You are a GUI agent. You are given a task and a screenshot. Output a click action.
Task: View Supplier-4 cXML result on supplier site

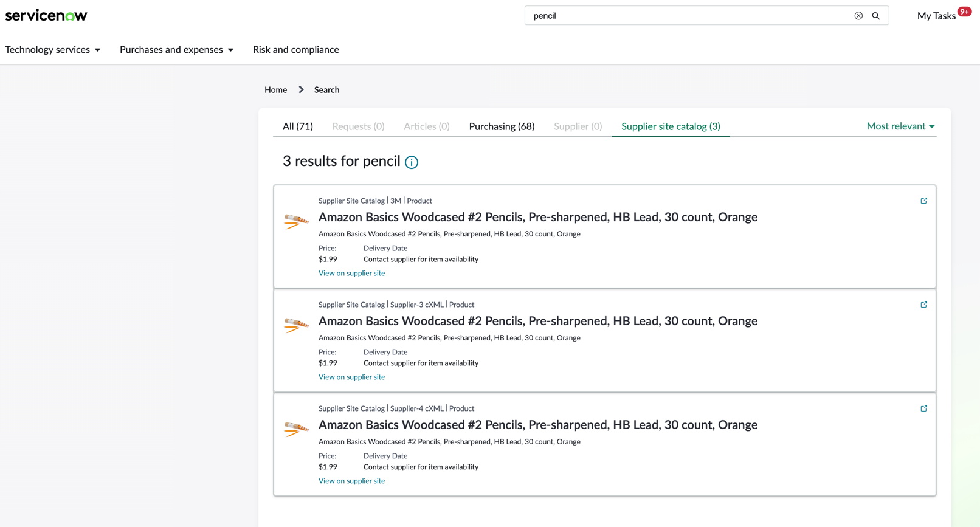[x=351, y=481]
